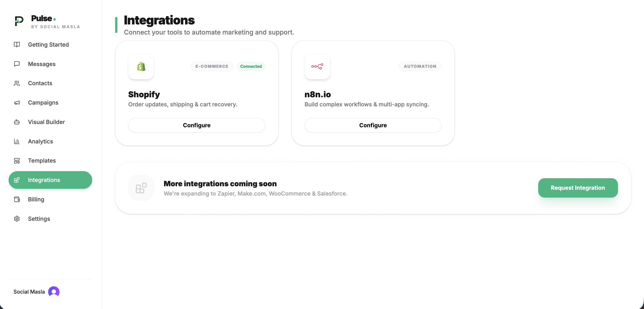This screenshot has height=309, width=644.
Task: Open Analytics via the bar chart icon
Action: (x=17, y=141)
